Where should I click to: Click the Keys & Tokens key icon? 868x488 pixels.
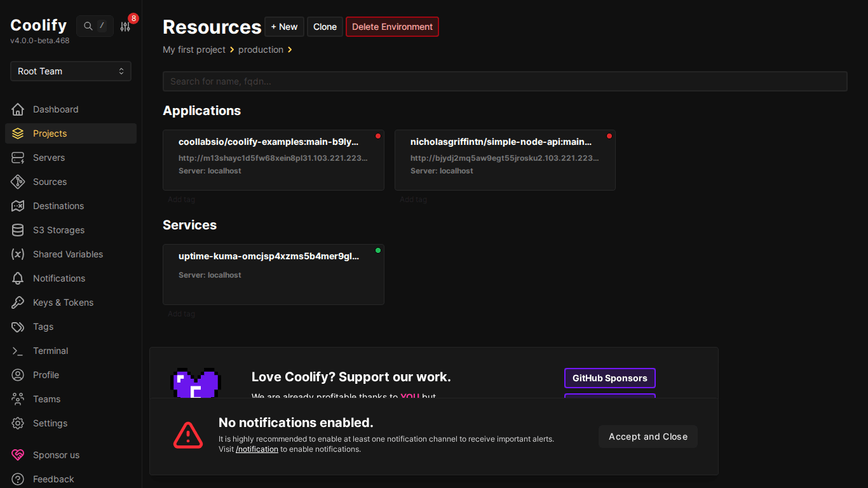coord(18,302)
